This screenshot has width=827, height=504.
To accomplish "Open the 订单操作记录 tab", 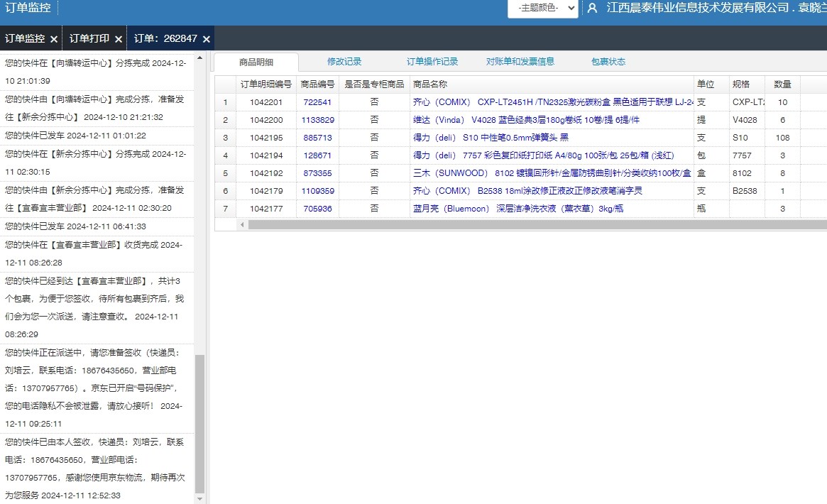I will (x=432, y=62).
